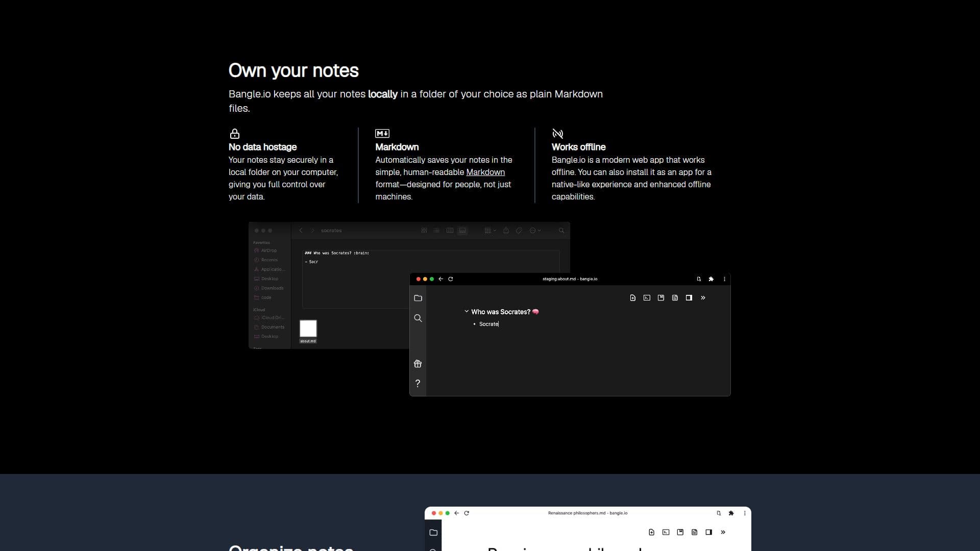Click note document icon in light bangle toolbar
Image resolution: width=980 pixels, height=551 pixels.
point(694,532)
